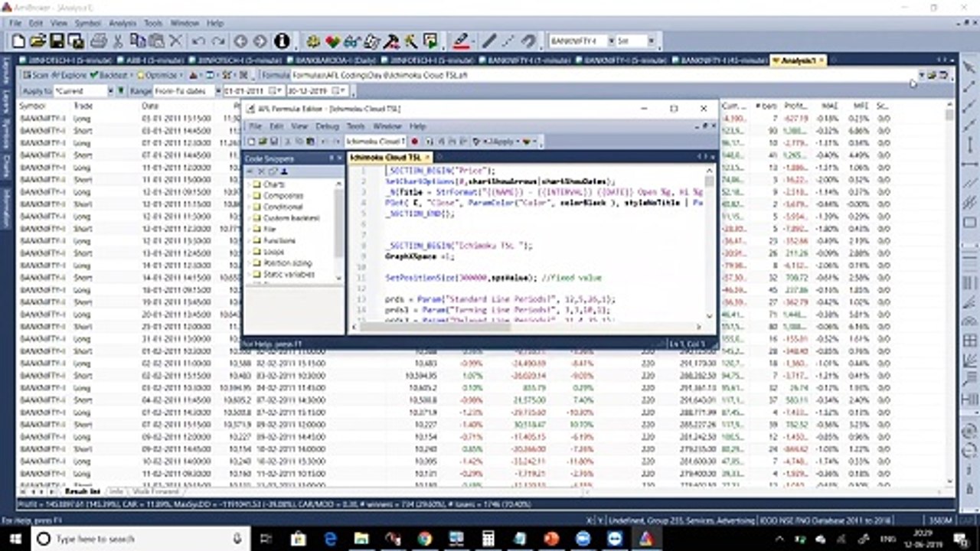Screen dimensions: 980x551
Task: Click the Backtest button
Action: click(109, 75)
